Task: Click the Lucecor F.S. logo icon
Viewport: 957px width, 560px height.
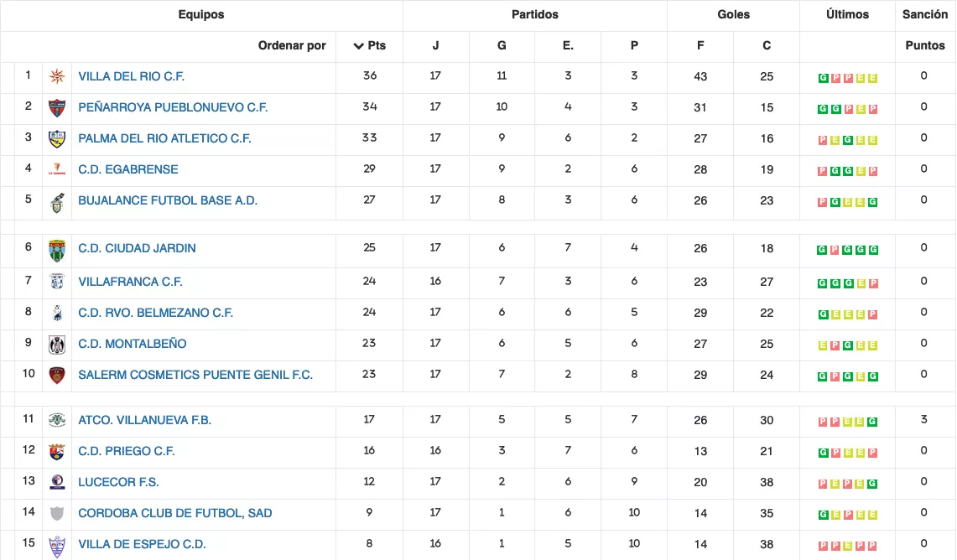Action: 57,482
